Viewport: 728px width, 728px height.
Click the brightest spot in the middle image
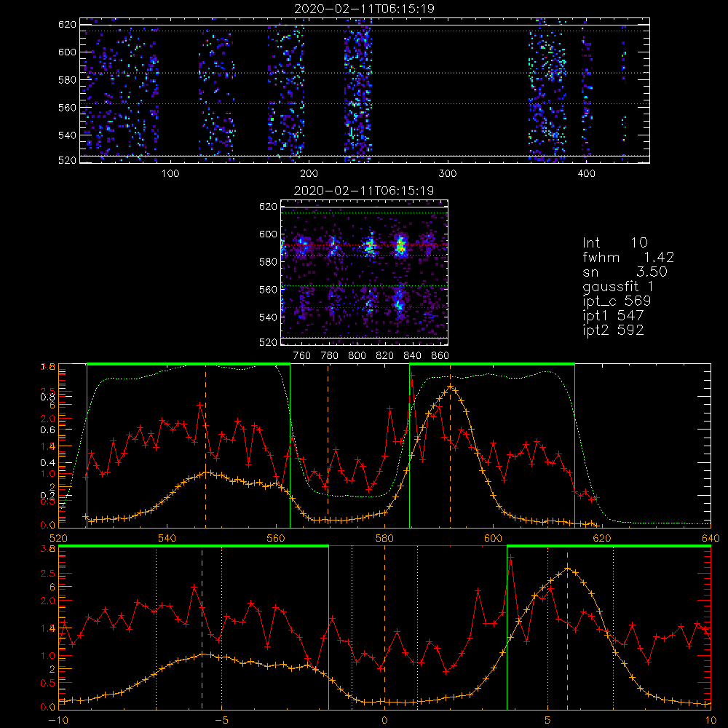click(400, 246)
